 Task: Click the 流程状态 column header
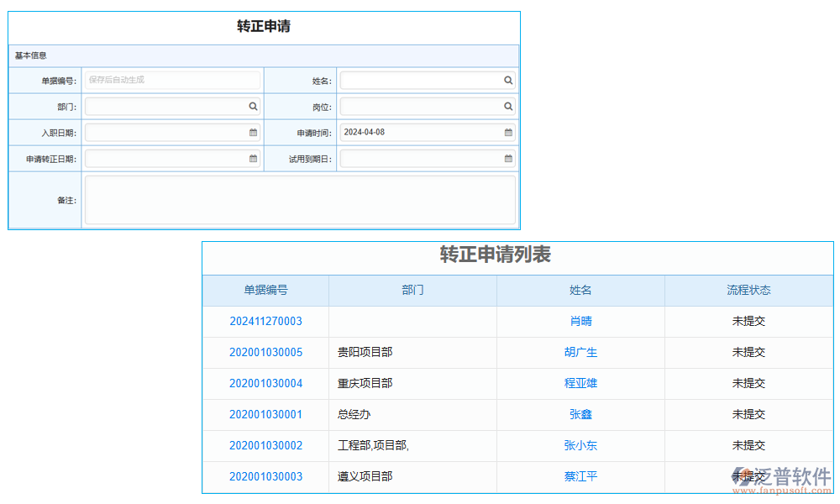(x=748, y=290)
